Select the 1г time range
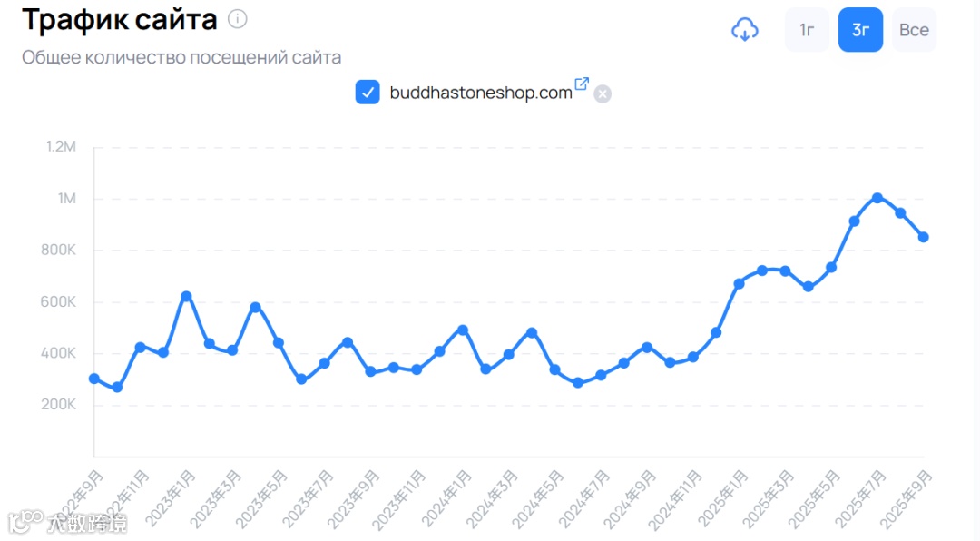This screenshot has width=980, height=541. [x=807, y=29]
